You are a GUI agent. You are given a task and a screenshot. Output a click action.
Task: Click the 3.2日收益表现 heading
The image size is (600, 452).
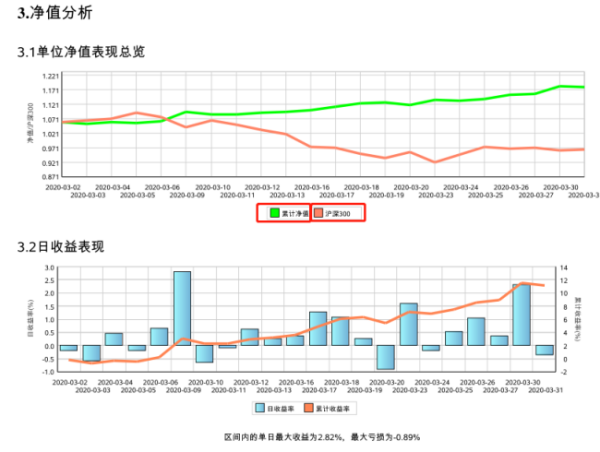[x=69, y=246]
